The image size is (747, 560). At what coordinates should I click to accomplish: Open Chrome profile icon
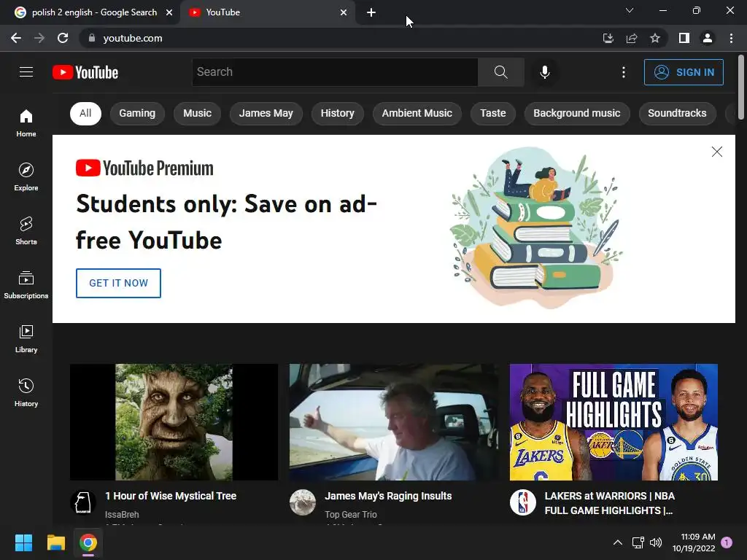tap(708, 38)
